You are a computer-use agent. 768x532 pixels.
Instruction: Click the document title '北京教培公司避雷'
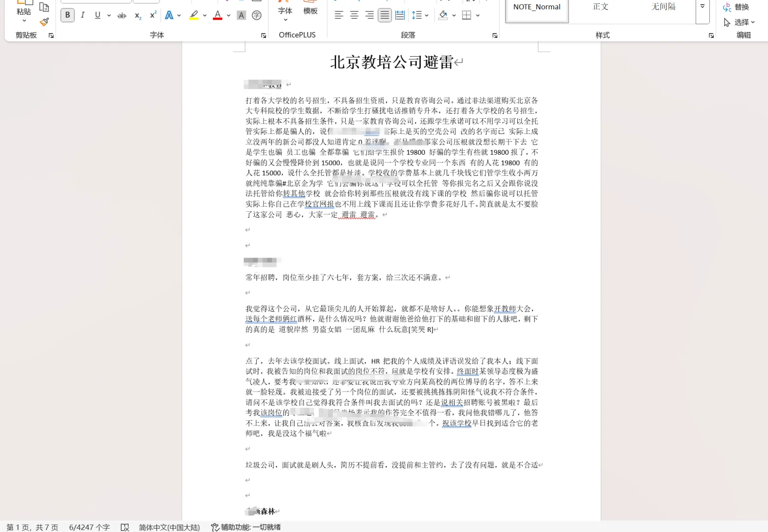[x=392, y=62]
